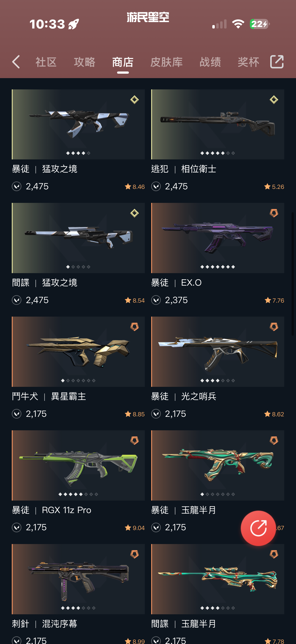296x644 pixels.
Task: Tap the star rating 8.46 on 暴徒 猛攻之境
Action: pos(135,187)
